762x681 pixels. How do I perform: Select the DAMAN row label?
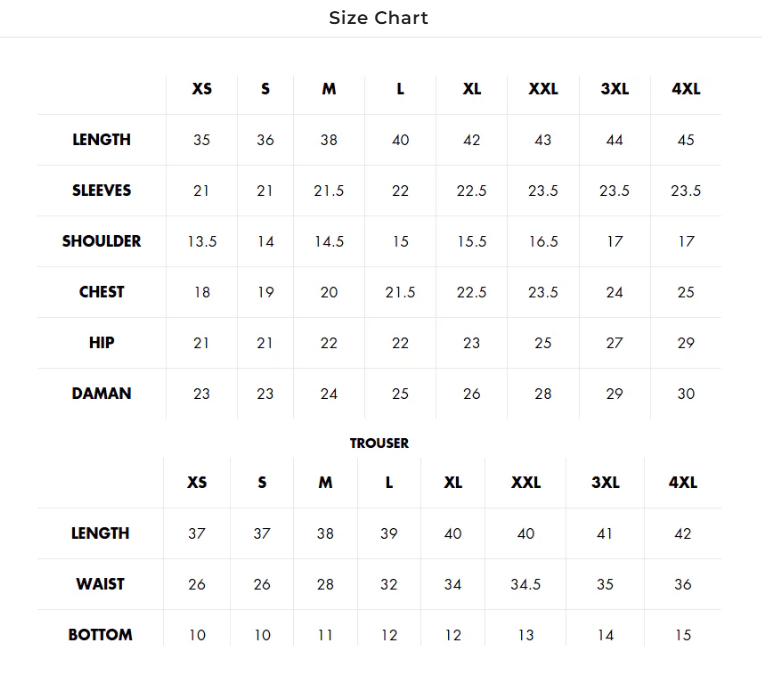point(101,393)
